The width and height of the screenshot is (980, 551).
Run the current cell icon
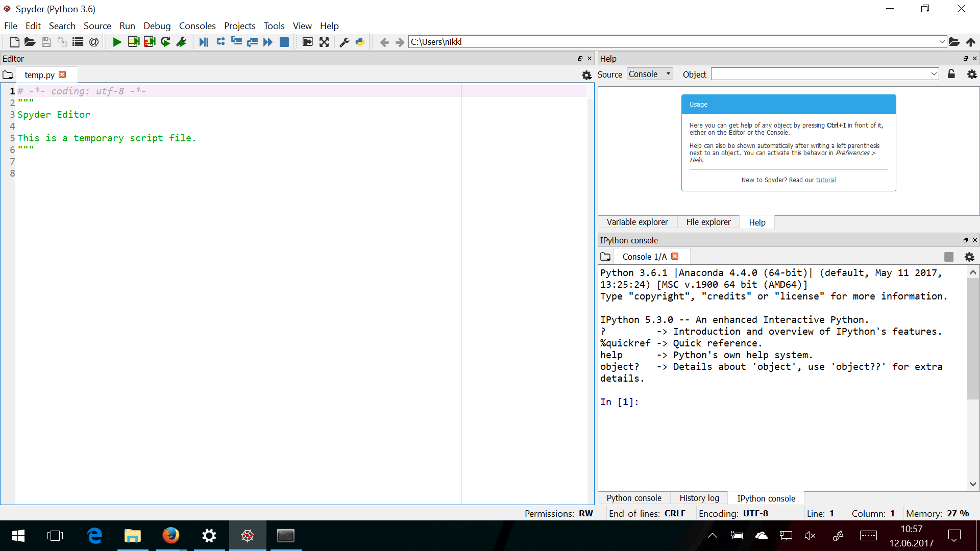coord(133,42)
